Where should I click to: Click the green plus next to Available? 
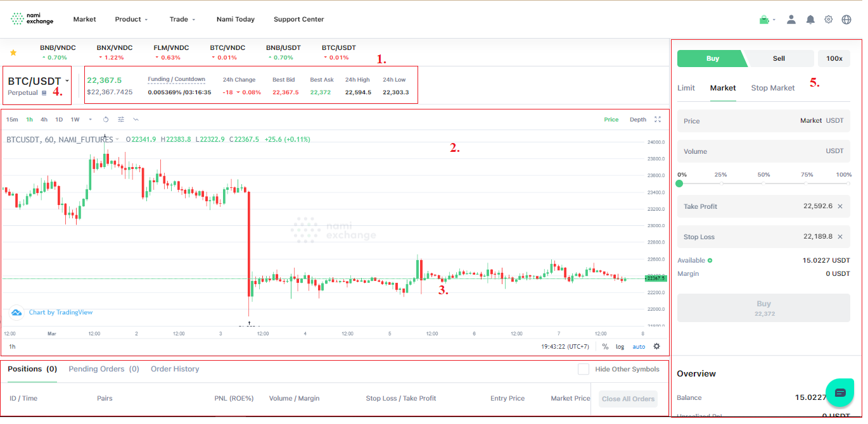coord(710,260)
